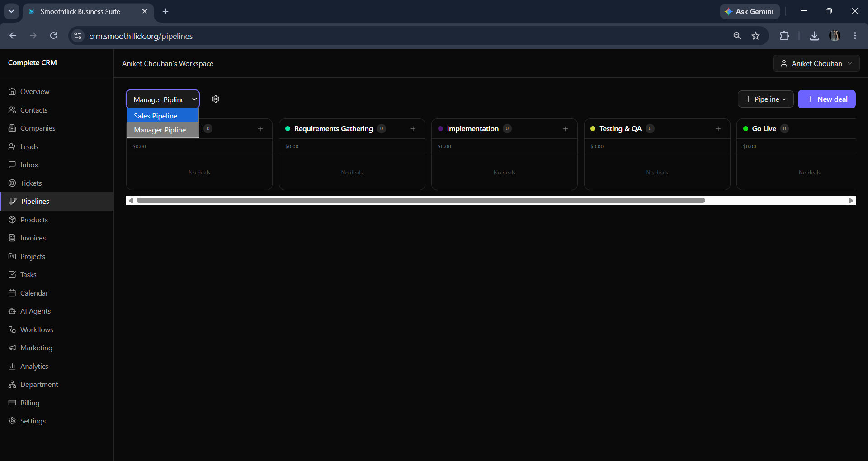The width and height of the screenshot is (868, 461).
Task: Click the horizontal scrollbar thumb under pipeline stages
Action: 420,200
